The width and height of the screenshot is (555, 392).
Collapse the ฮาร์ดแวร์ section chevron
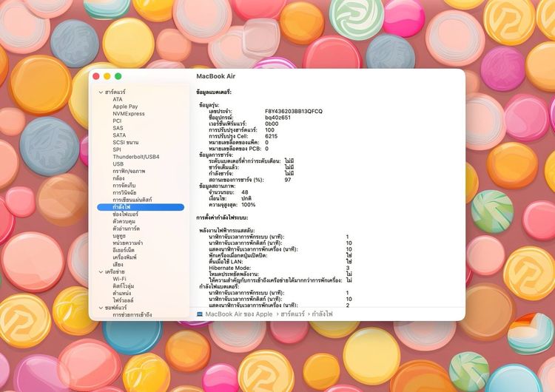pos(101,92)
